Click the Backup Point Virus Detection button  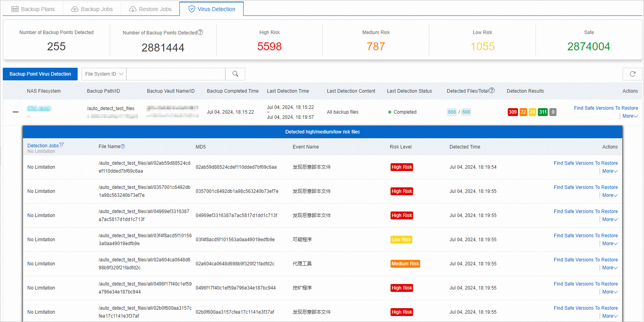40,74
